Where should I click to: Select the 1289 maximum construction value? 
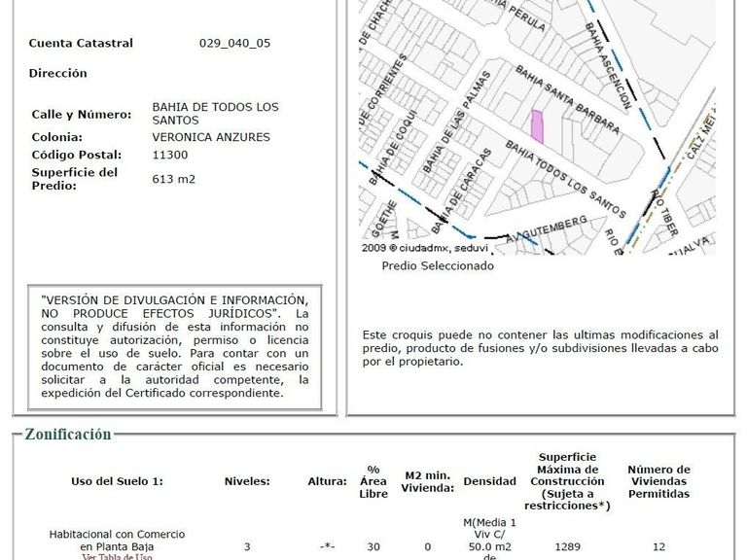pos(567,546)
